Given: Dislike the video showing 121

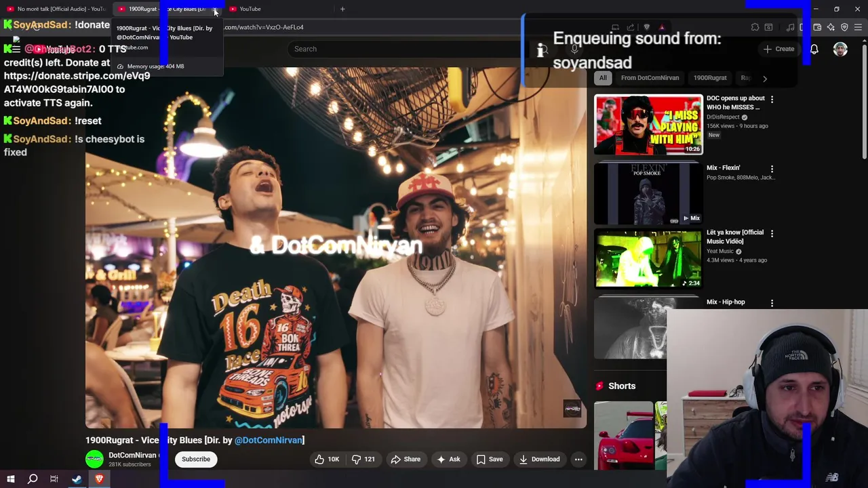Looking at the screenshot, I should click(363, 460).
